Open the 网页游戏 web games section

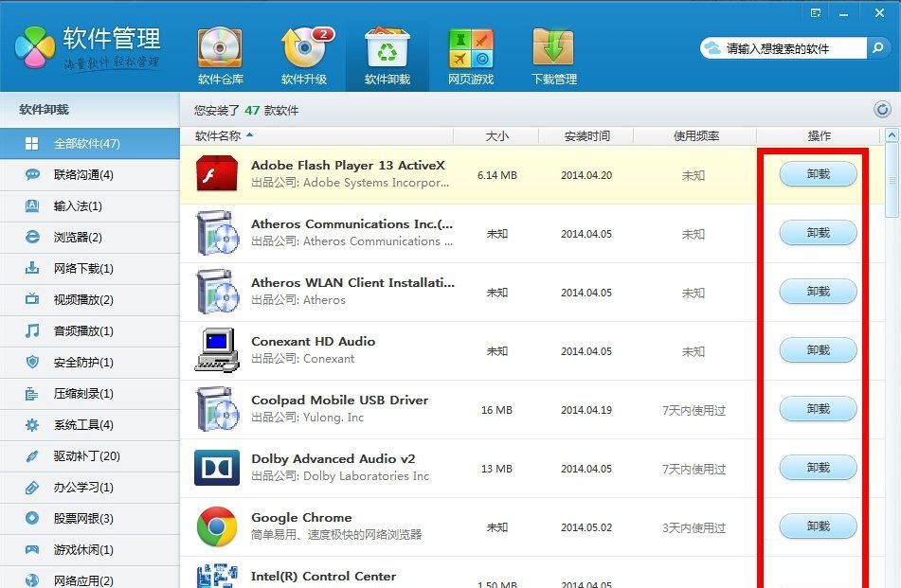(471, 52)
